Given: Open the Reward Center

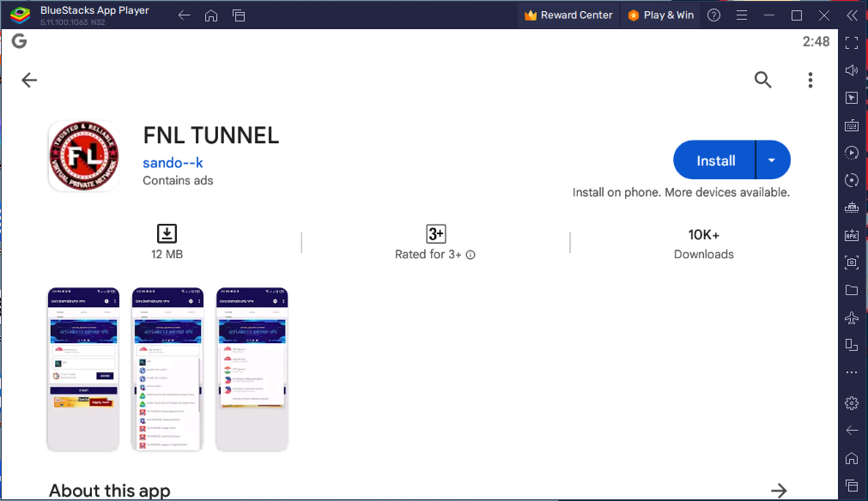Looking at the screenshot, I should click(568, 15).
